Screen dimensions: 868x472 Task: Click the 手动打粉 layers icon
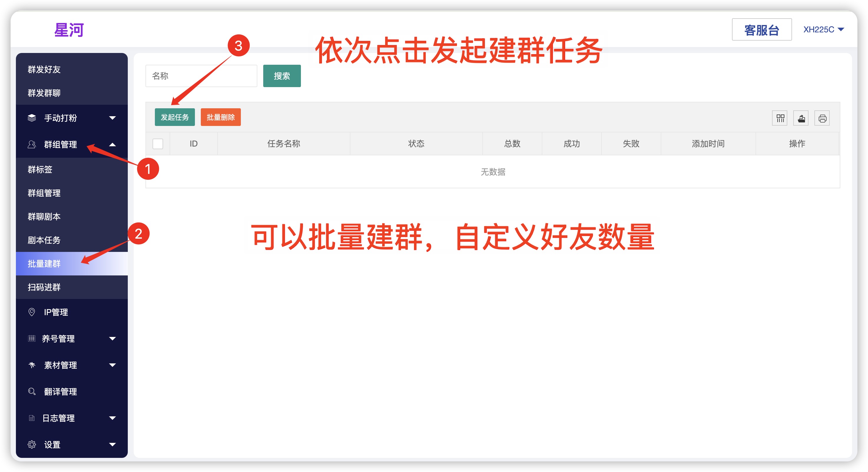click(x=32, y=118)
